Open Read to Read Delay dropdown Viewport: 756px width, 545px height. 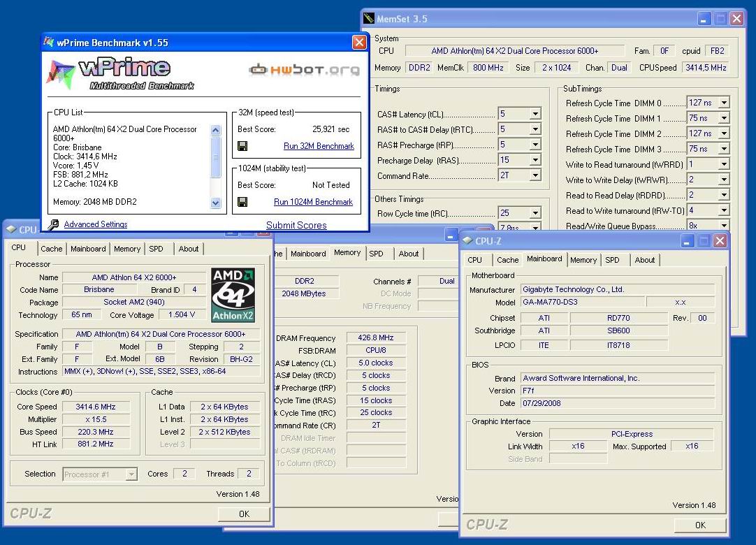pos(724,196)
